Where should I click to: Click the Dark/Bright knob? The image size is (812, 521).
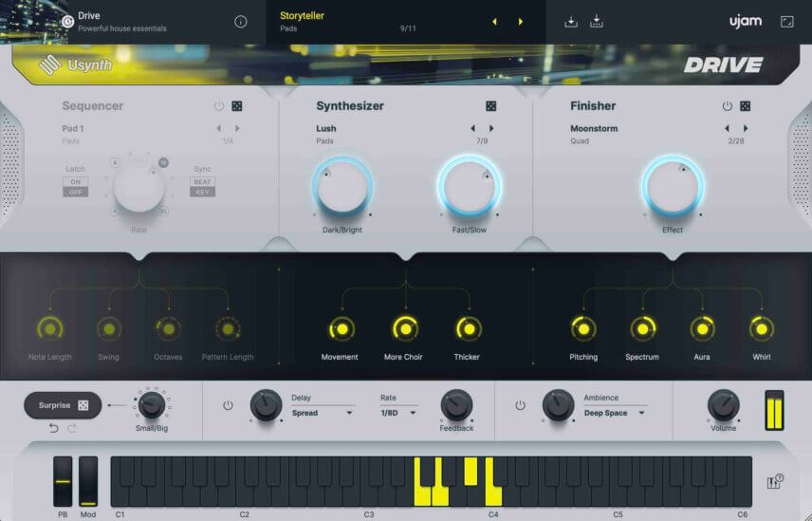tap(342, 186)
